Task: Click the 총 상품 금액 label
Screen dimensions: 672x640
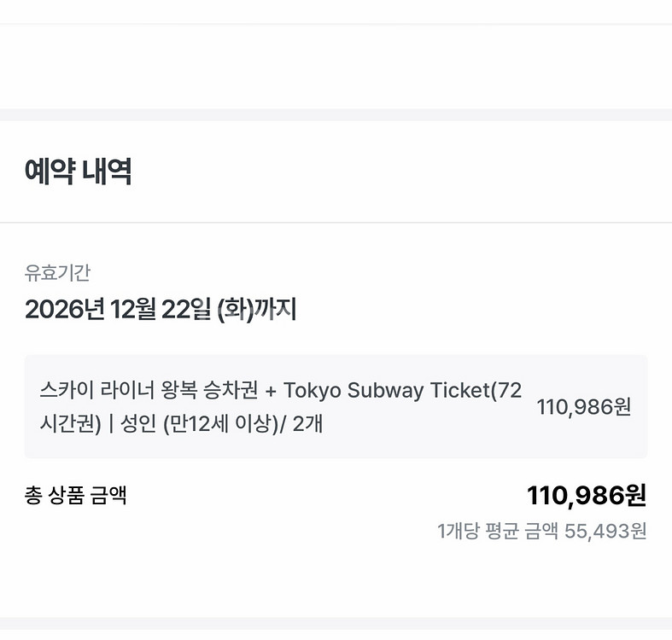Action: pyautogui.click(x=76, y=495)
